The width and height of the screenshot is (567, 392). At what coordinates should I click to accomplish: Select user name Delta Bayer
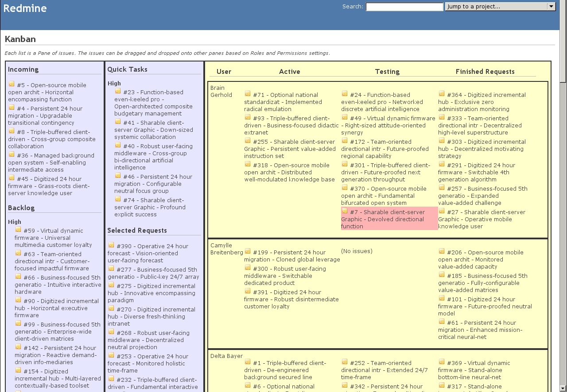pyautogui.click(x=226, y=356)
